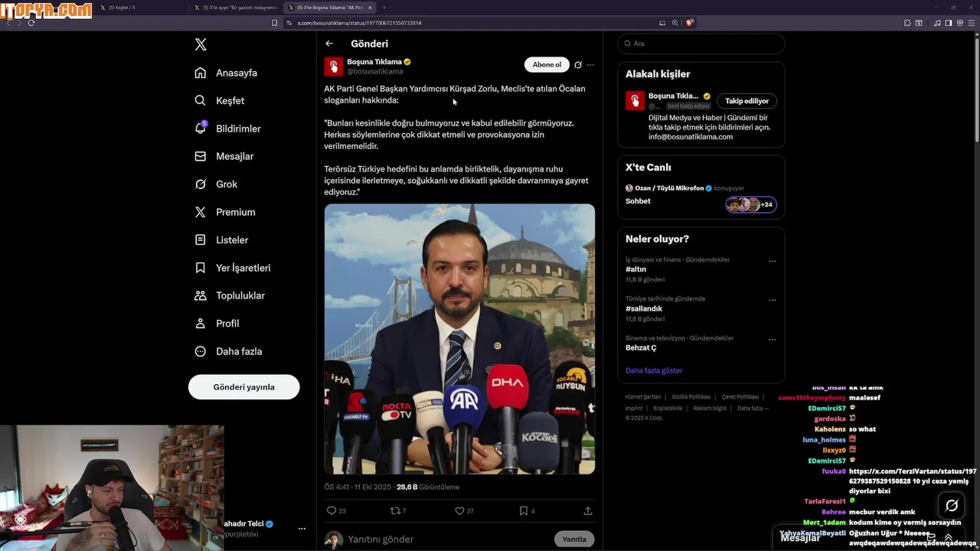Screen dimensions: 980x551
Task: Click the share icon under the post
Action: [x=588, y=510]
